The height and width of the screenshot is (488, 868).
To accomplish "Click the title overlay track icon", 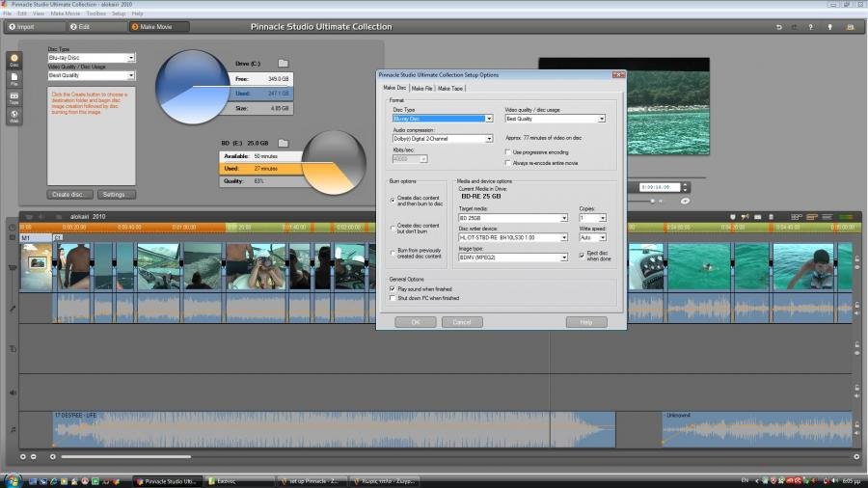I will coord(13,349).
